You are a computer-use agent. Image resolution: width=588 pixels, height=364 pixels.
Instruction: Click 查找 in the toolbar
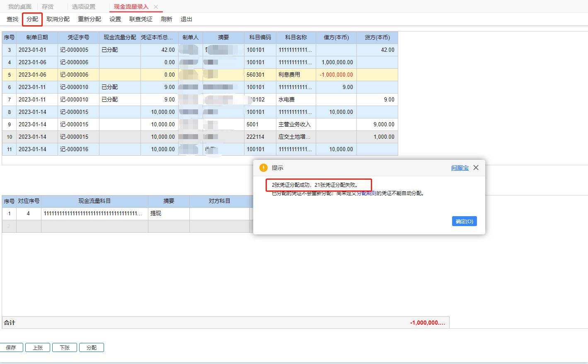[x=12, y=19]
